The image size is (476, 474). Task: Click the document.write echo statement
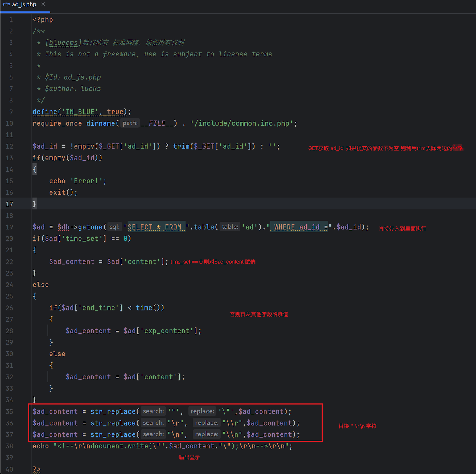[162, 446]
